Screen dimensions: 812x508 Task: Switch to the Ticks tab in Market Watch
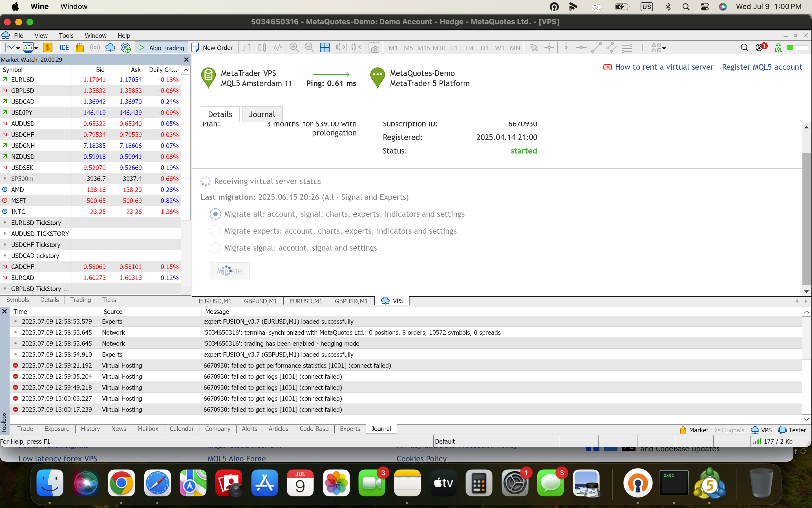[x=109, y=300]
